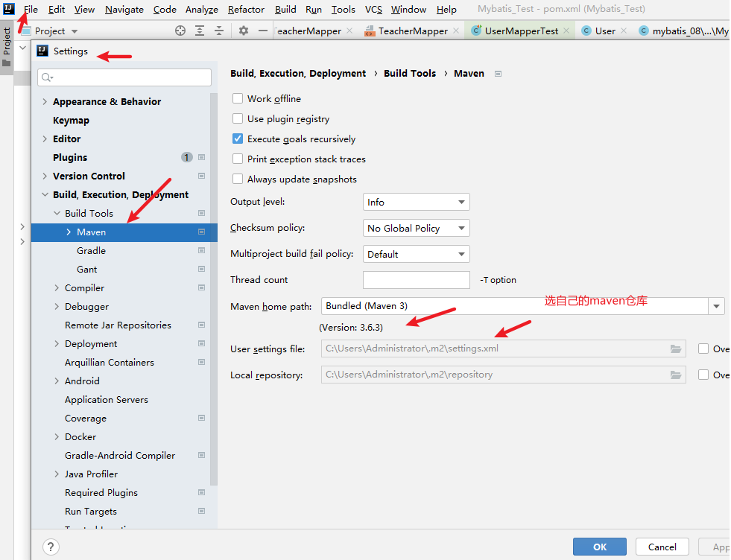Viewport: 731px width, 560px height.
Task: Click the project-level icon on Plugins row
Action: click(x=201, y=157)
